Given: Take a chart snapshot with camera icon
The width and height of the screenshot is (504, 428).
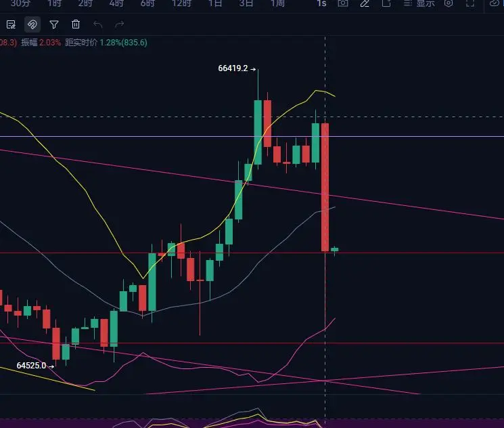Looking at the screenshot, I should click(343, 3).
